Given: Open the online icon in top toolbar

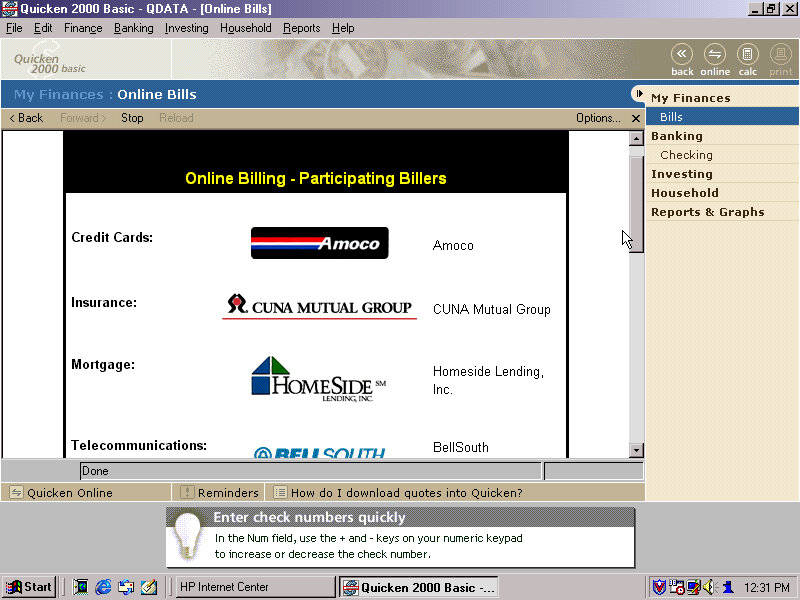Looking at the screenshot, I should (715, 56).
